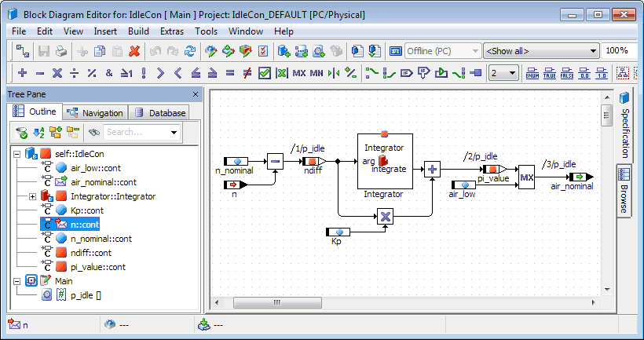This screenshot has height=340, width=644.
Task: Insert the absolute value |x| operator
Action: [282, 74]
